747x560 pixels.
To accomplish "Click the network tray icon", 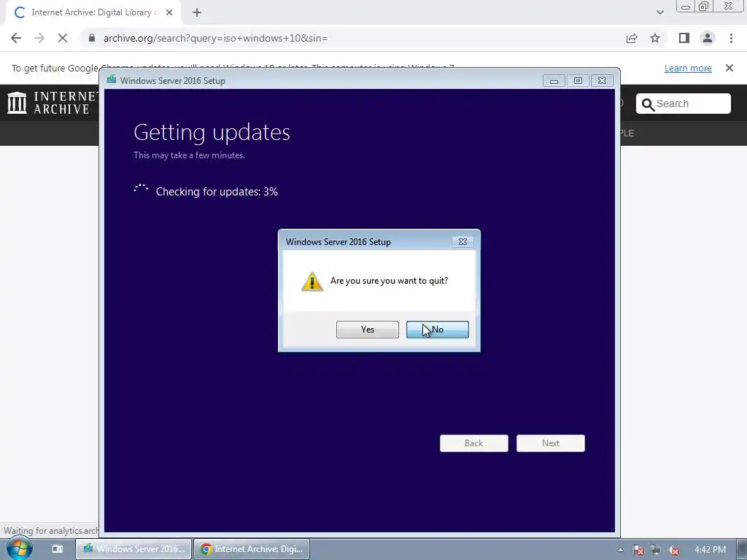I will coord(656,550).
